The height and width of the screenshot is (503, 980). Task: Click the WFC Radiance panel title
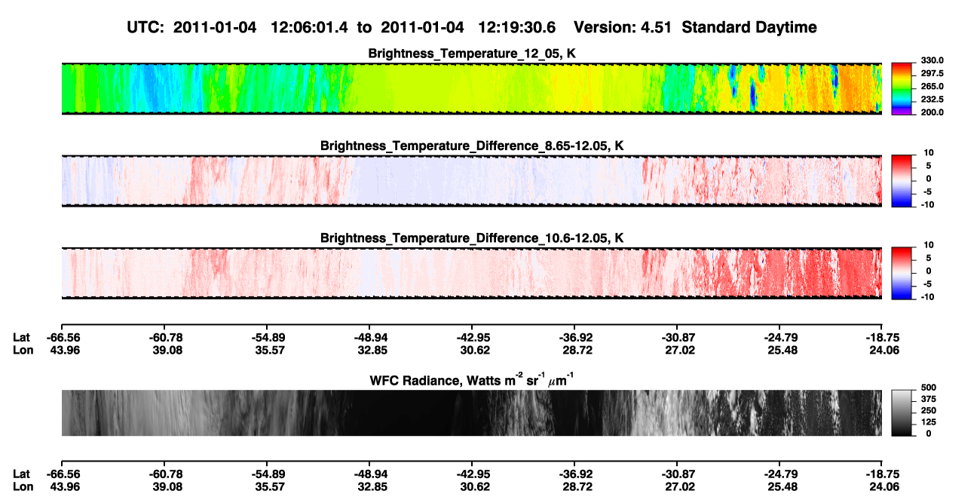coord(472,379)
